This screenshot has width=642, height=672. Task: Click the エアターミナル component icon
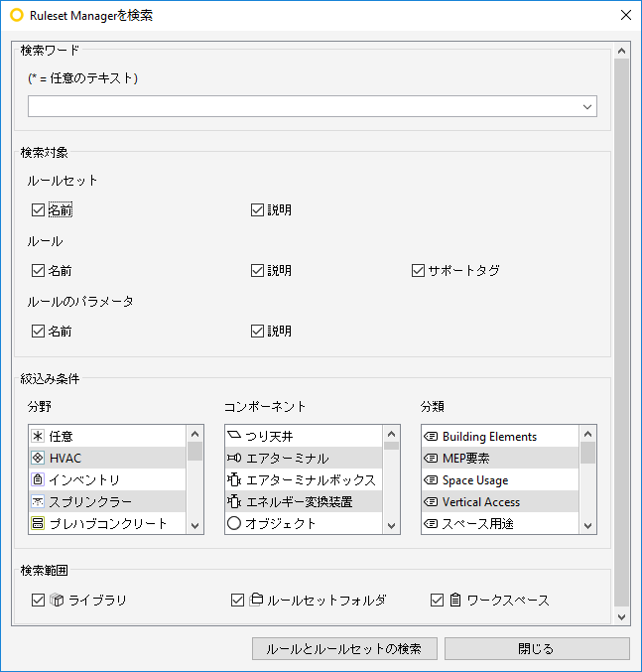click(234, 459)
